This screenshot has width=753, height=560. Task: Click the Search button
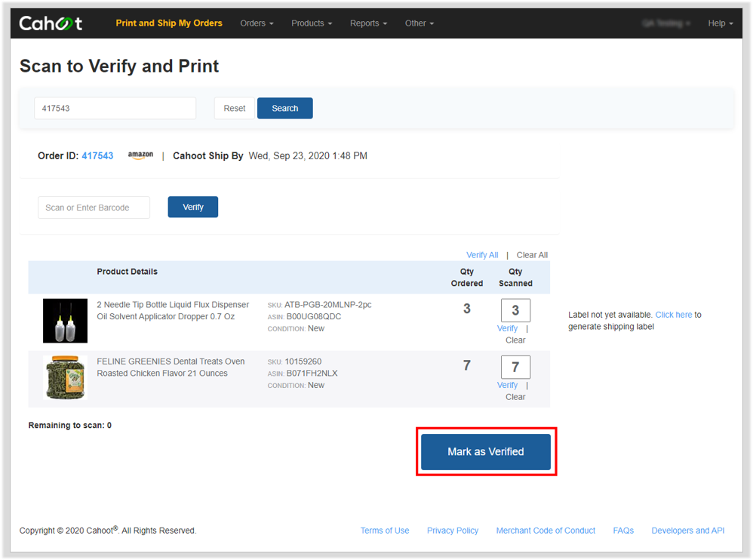pyautogui.click(x=284, y=108)
